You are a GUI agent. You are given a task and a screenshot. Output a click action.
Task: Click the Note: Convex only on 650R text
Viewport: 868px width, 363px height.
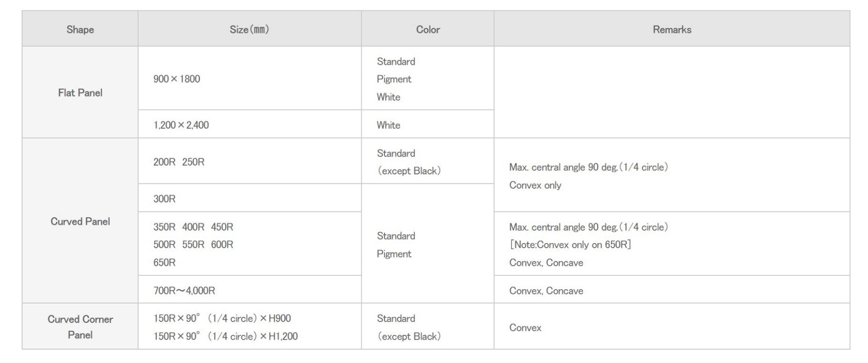570,245
